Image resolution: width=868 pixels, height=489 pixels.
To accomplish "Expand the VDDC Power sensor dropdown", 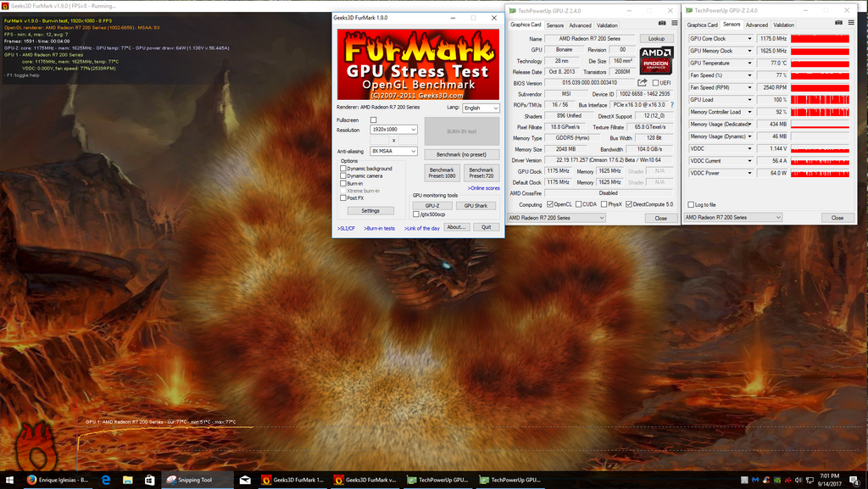I will click(749, 173).
